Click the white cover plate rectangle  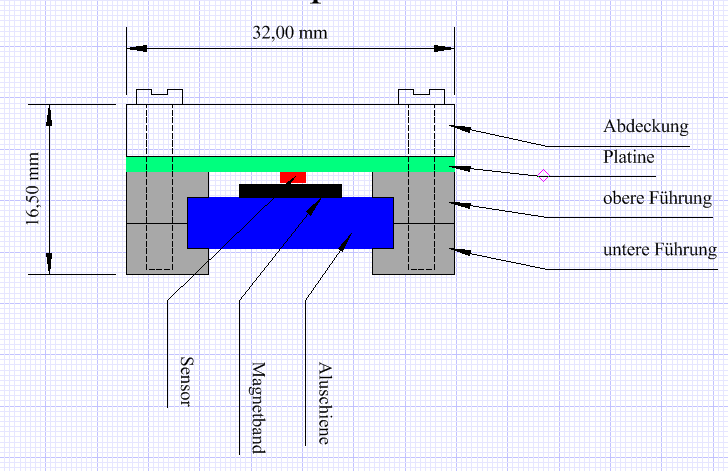[x=290, y=129]
